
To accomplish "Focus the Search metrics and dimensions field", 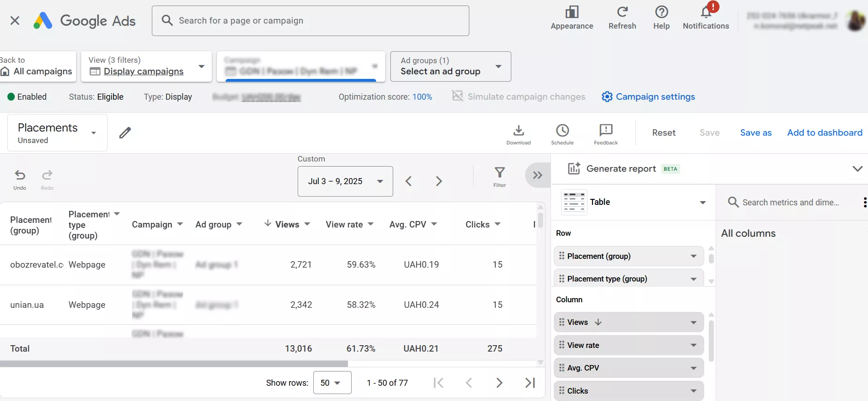I will coord(790,202).
